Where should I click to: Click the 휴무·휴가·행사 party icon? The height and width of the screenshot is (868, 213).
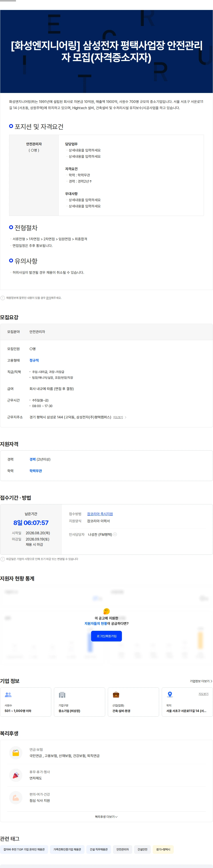(16, 775)
